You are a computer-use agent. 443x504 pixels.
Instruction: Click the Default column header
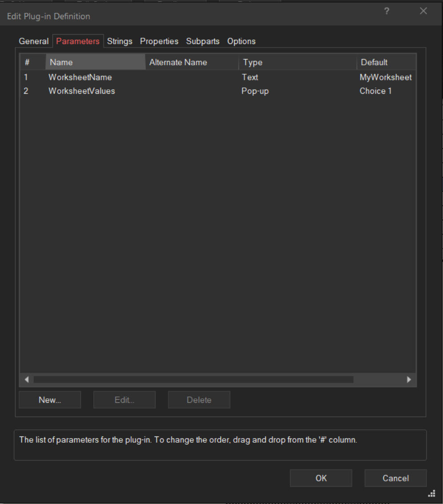coord(386,62)
